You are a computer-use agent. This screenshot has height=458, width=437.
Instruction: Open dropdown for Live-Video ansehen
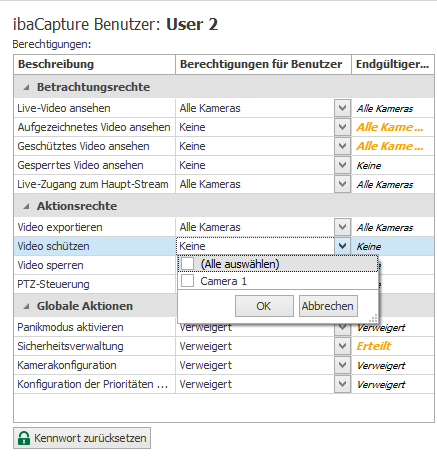click(342, 108)
